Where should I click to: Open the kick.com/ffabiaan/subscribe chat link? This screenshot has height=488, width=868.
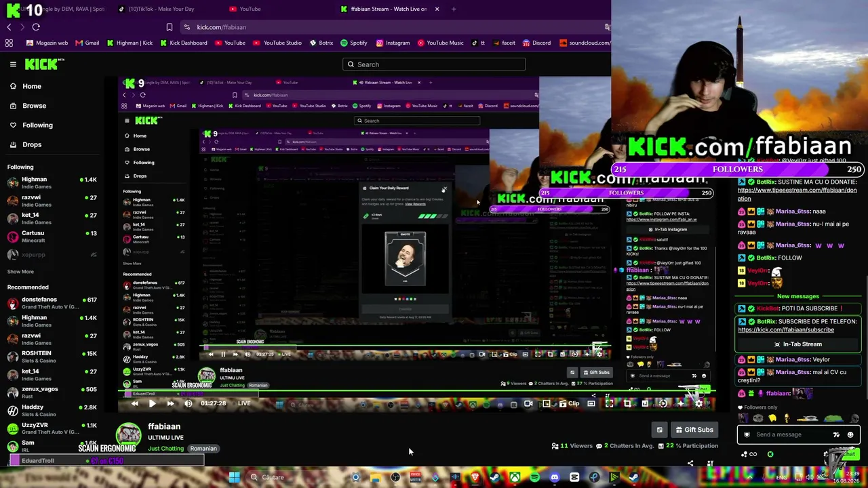point(786,330)
